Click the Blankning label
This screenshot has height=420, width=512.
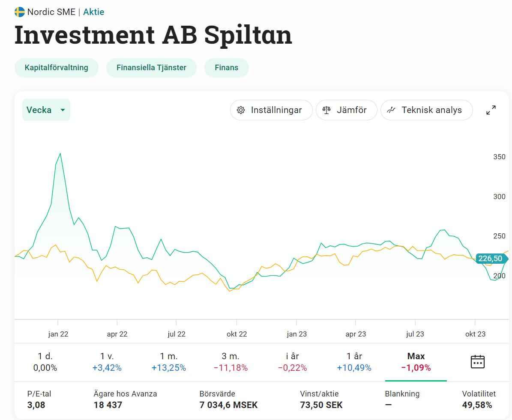(x=402, y=393)
